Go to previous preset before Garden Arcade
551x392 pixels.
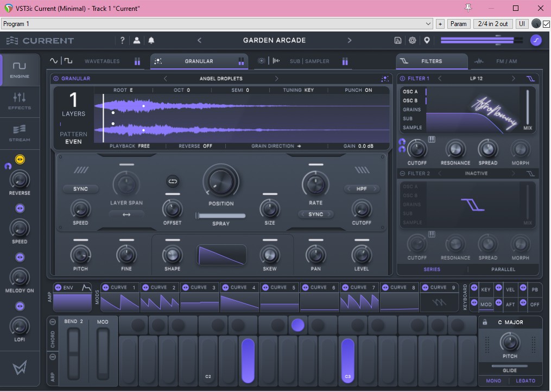click(199, 40)
